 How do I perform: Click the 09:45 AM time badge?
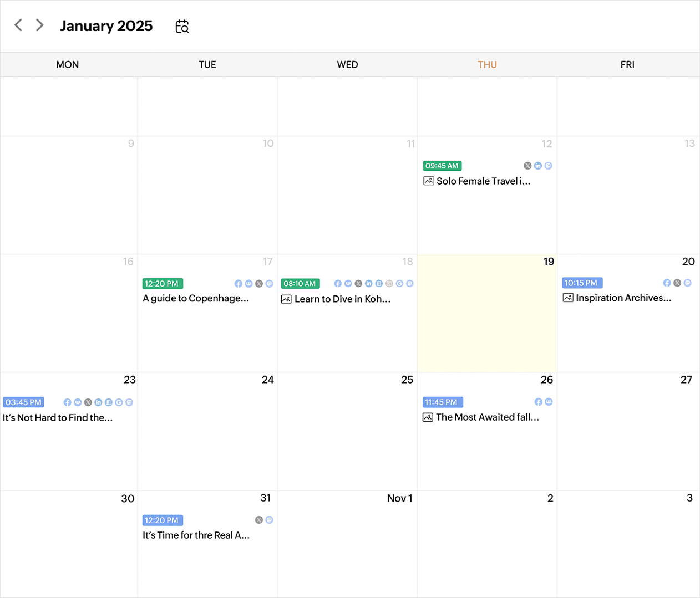(442, 166)
